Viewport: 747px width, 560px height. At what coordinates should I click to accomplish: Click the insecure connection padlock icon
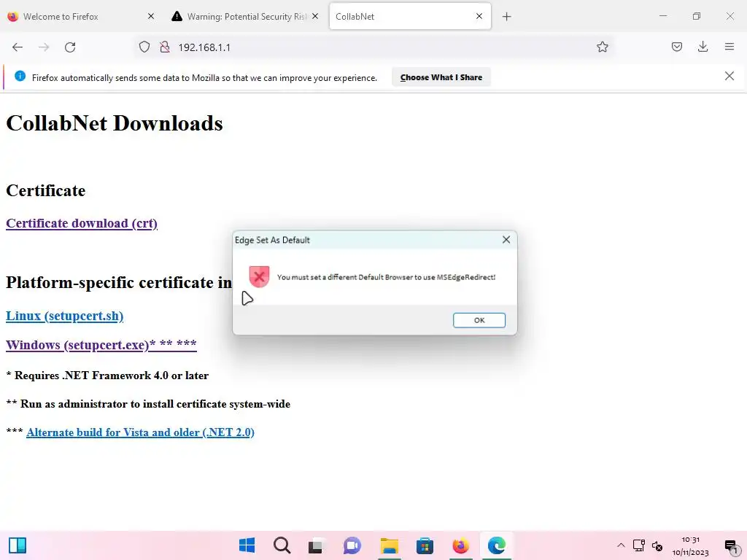[x=165, y=47]
